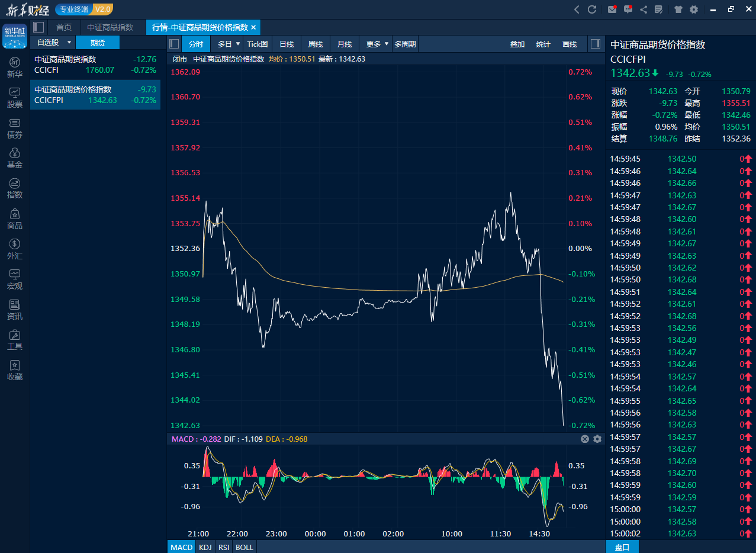Viewport: 756px width, 553px height.
Task: Open the mail inbox icon
Action: coord(612,9)
